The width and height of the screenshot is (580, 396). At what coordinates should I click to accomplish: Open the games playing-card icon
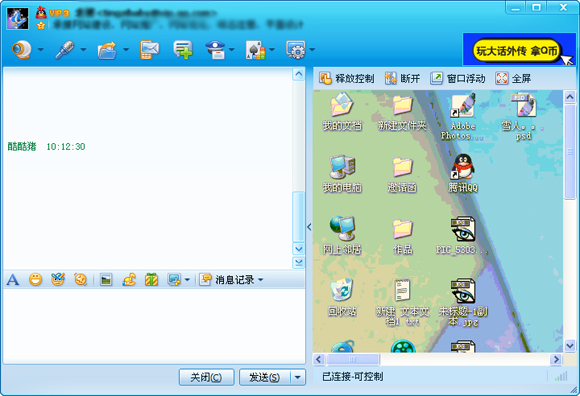(256, 50)
